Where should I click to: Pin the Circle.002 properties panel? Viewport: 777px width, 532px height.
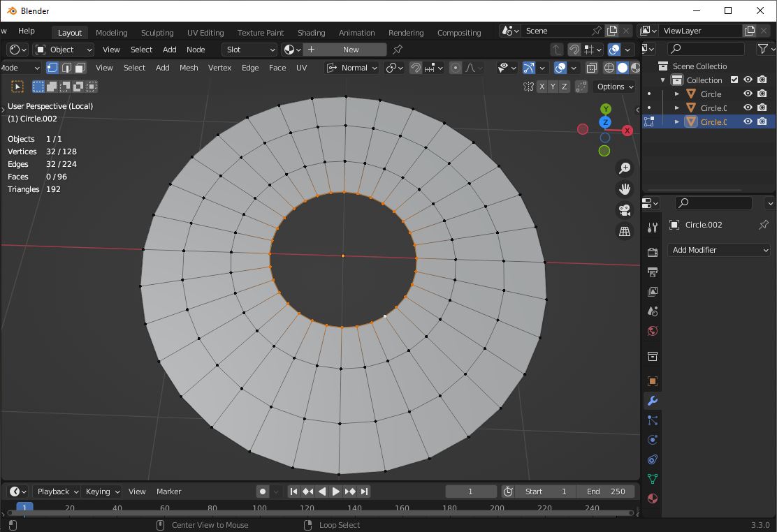tap(763, 225)
